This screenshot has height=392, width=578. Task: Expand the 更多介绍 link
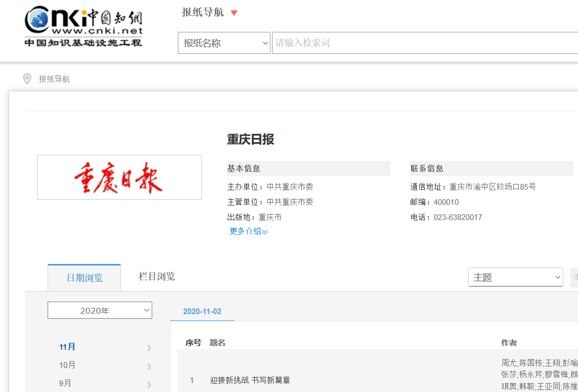click(248, 232)
